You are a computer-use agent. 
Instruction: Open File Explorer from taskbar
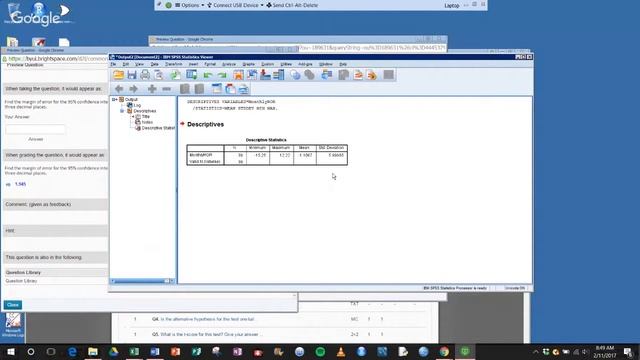[x=93, y=351]
